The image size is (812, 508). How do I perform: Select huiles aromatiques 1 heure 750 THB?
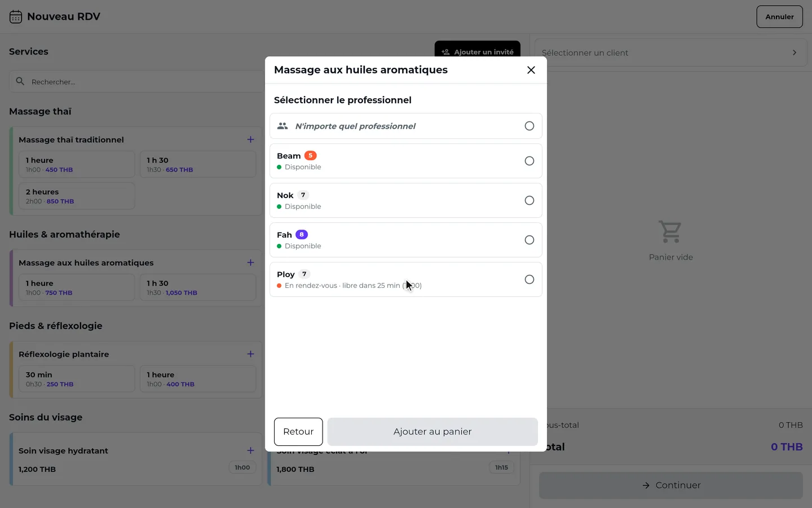[x=77, y=287]
